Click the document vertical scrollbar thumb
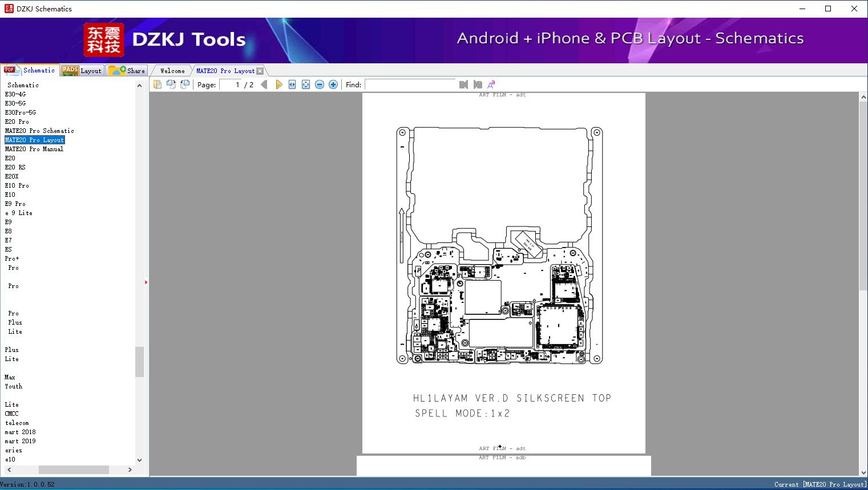Image resolution: width=868 pixels, height=490 pixels. point(863,196)
